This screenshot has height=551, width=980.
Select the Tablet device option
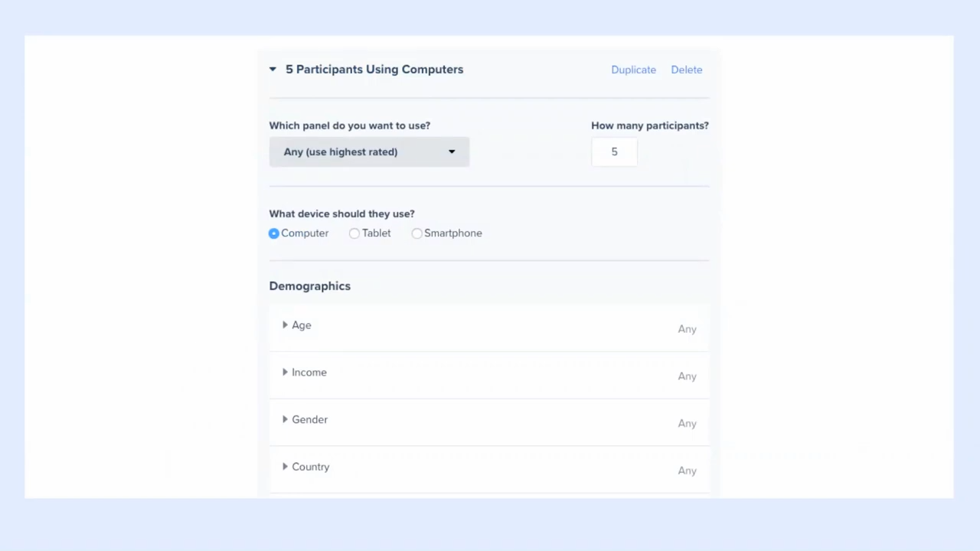354,233
